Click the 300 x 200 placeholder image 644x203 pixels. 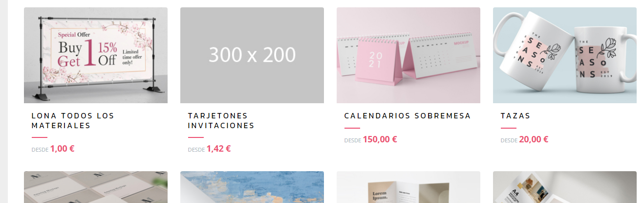click(252, 55)
